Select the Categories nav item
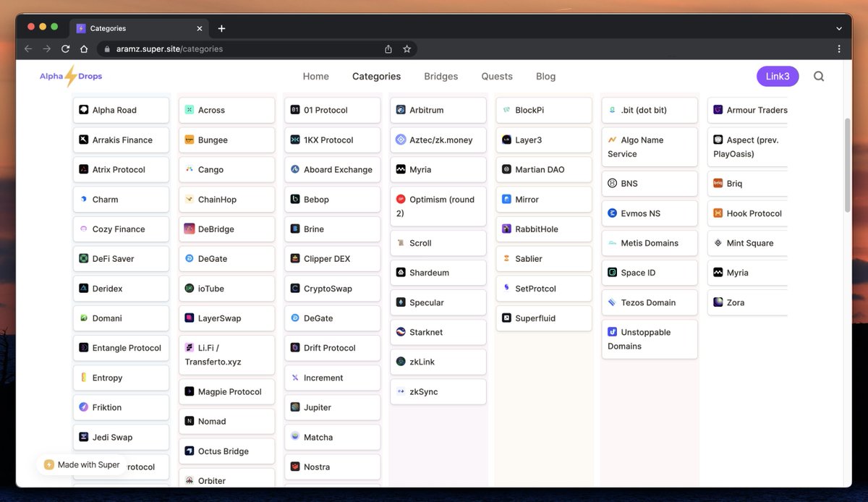868x502 pixels. [x=376, y=76]
